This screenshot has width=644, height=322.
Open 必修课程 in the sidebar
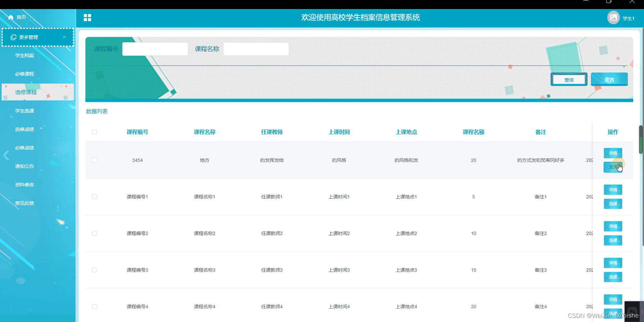[24, 74]
